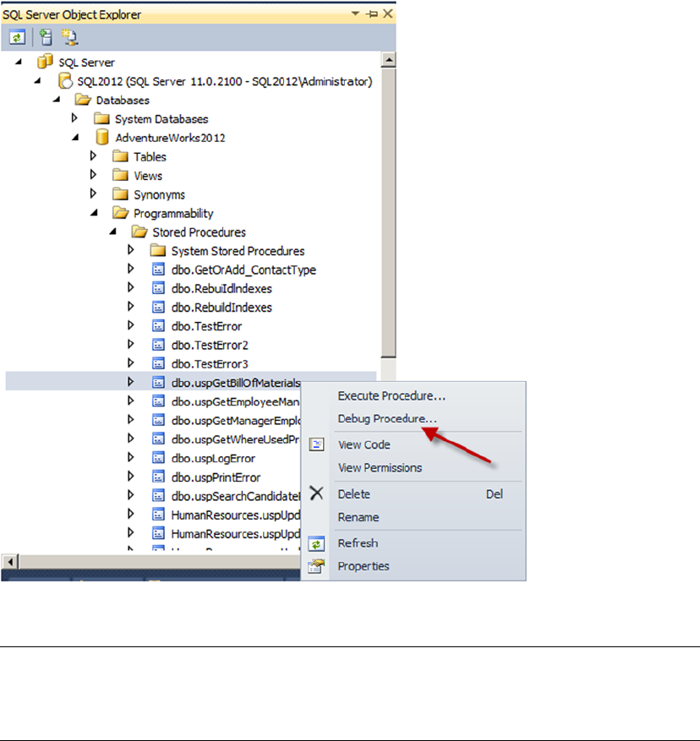Expand the Tables node
Image resolution: width=700 pixels, height=741 pixels.
pos(93,155)
